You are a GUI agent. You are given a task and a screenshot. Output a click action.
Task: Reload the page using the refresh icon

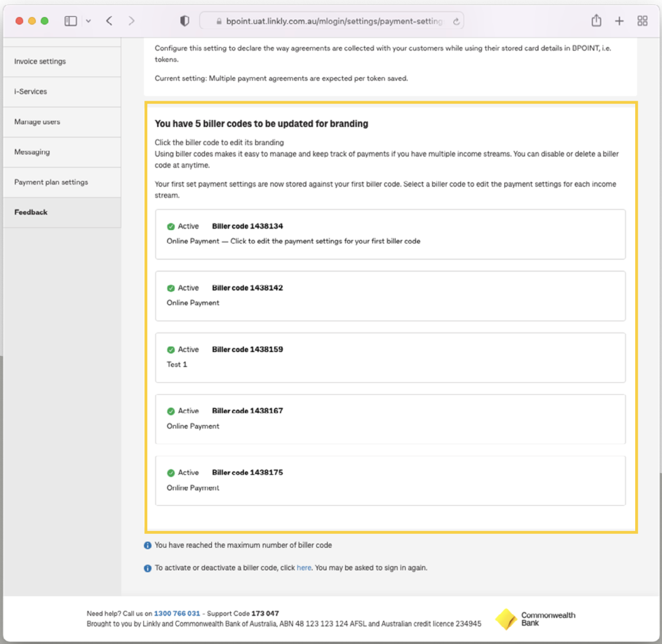[456, 21]
